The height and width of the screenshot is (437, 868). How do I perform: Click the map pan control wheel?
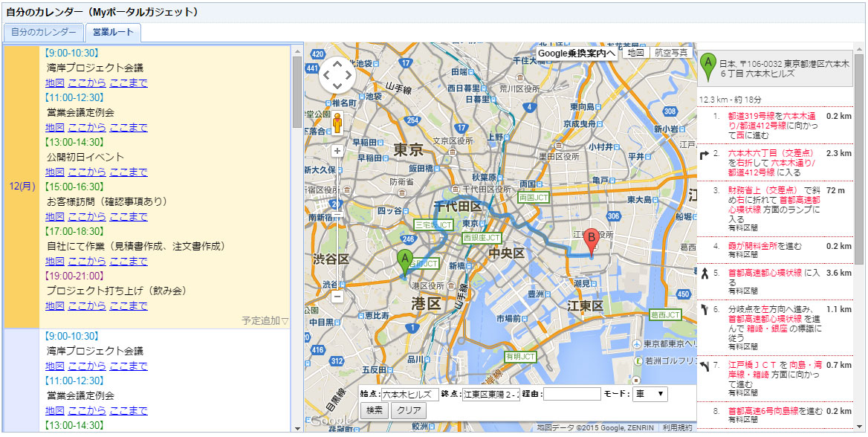(337, 75)
